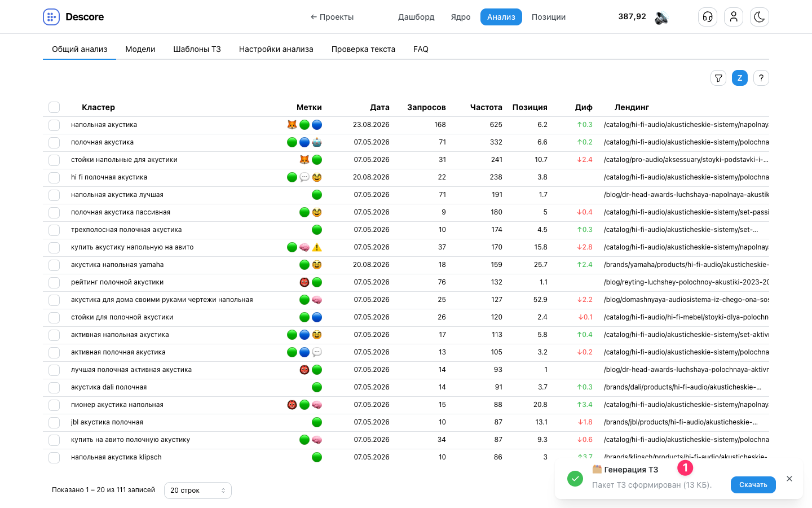This screenshot has height=508, width=812.
Task: Toggle dark mode moon icon
Action: click(760, 17)
